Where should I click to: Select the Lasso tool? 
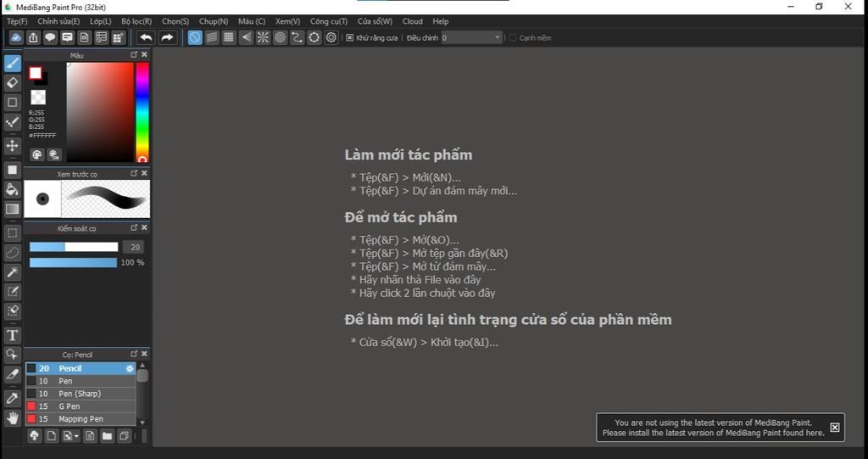tap(12, 252)
